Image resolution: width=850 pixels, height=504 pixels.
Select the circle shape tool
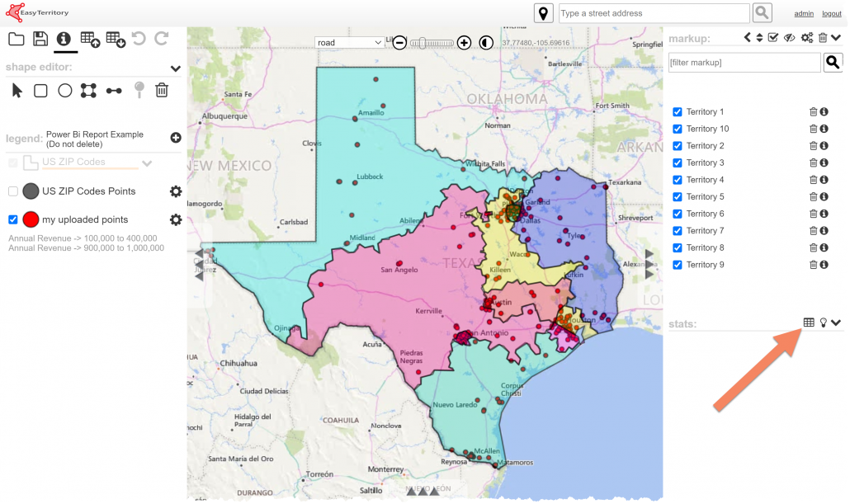point(64,90)
